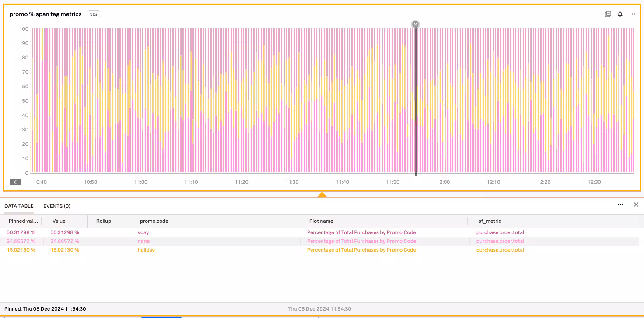Screen dimensions: 644x318
Task: Sort by the Plot name column header
Action: pos(321,221)
